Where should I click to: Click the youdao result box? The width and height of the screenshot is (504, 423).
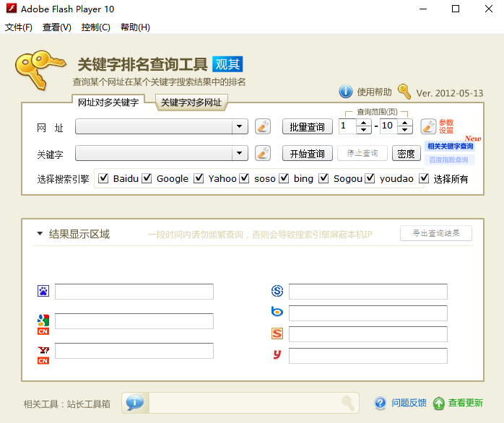(368, 355)
